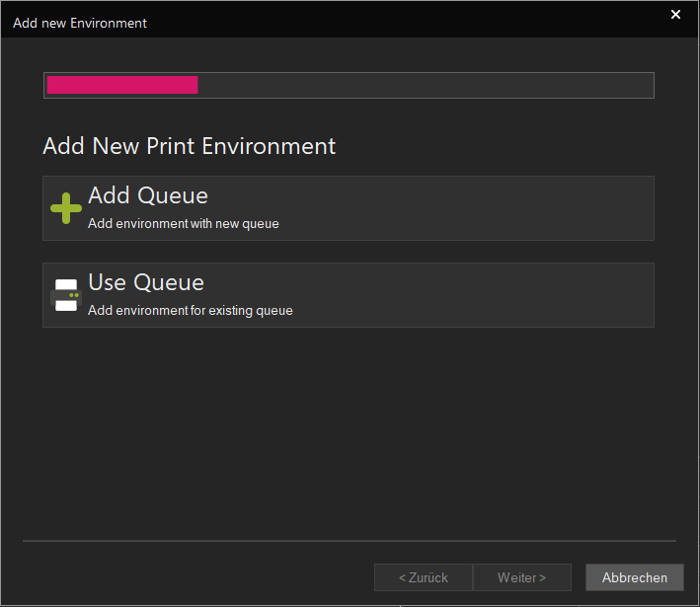The height and width of the screenshot is (607, 700).
Task: Click empty area of Add Queue panel
Action: pyautogui.click(x=469, y=208)
